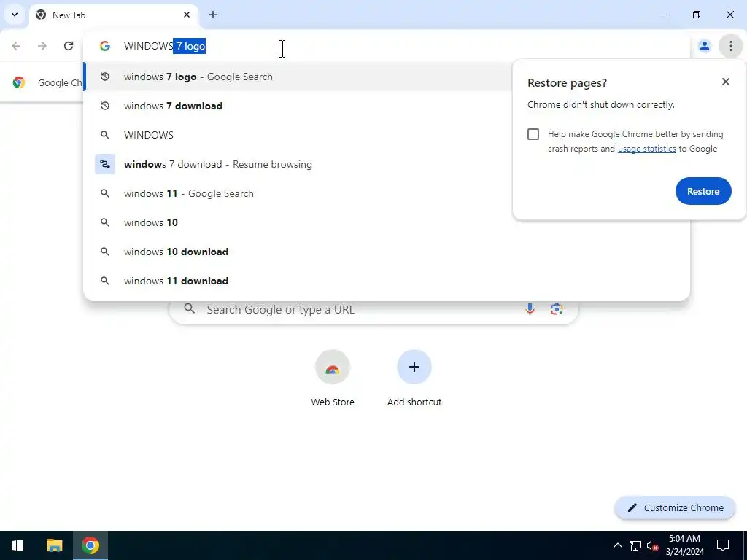Go back with the back arrow
Image resolution: width=747 pixels, height=560 pixels.
pos(16,46)
